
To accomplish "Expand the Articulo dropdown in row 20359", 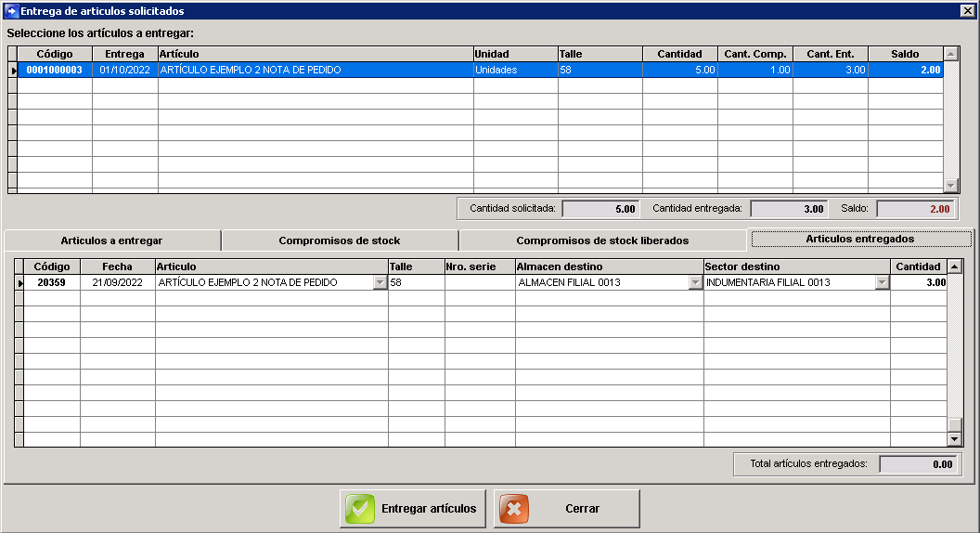I will [x=380, y=283].
